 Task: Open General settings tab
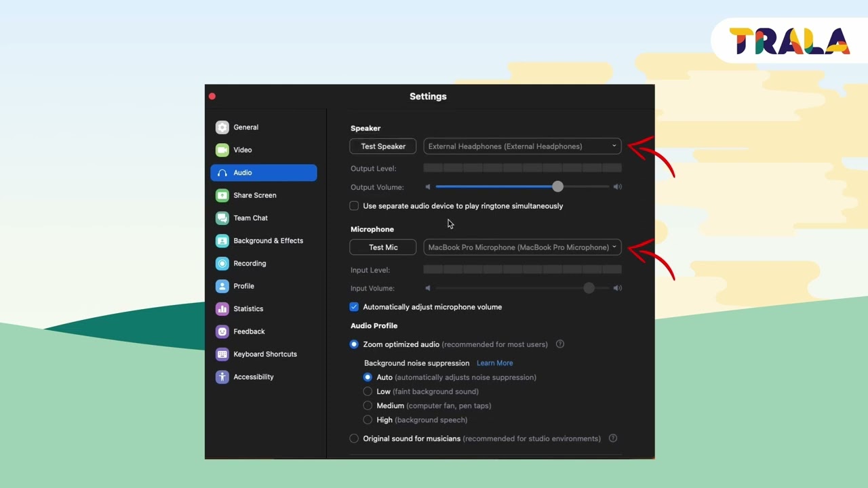[x=264, y=127]
